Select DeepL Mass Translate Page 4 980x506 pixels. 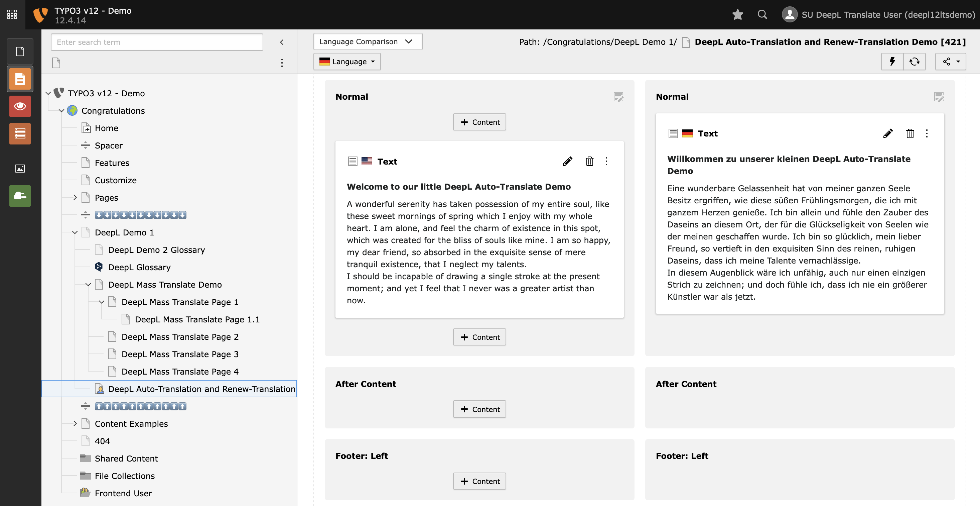[180, 372]
